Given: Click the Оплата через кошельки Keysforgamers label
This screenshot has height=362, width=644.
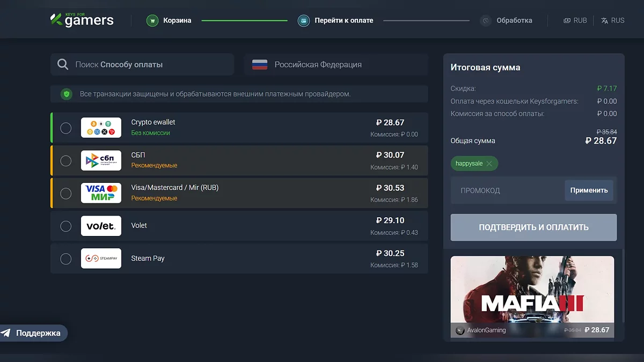Looking at the screenshot, I should pyautogui.click(x=515, y=101).
